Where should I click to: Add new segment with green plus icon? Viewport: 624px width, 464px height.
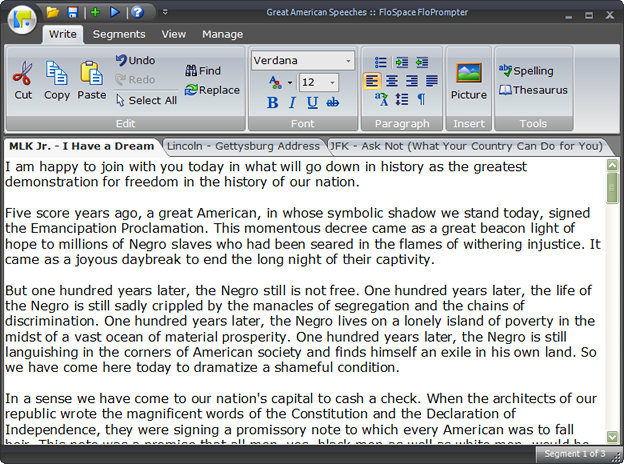(95, 12)
